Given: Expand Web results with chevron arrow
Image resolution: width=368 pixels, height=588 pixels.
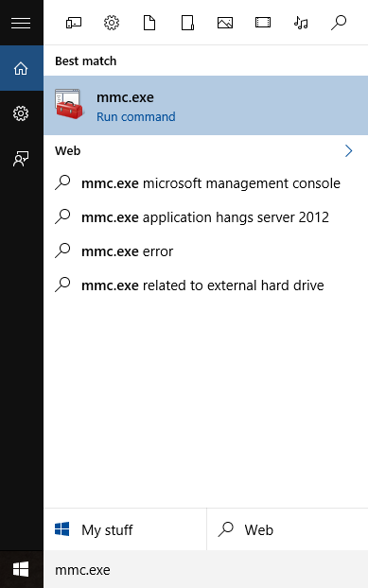Looking at the screenshot, I should (348, 150).
